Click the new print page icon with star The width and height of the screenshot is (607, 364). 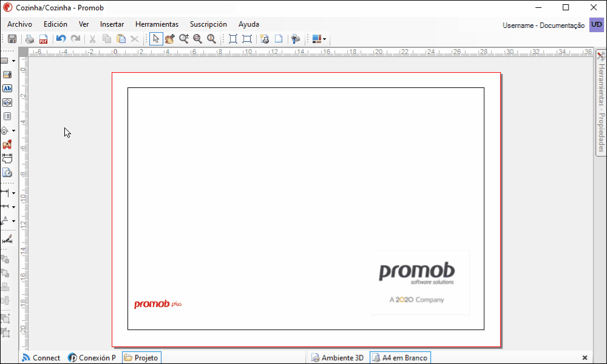click(265, 39)
